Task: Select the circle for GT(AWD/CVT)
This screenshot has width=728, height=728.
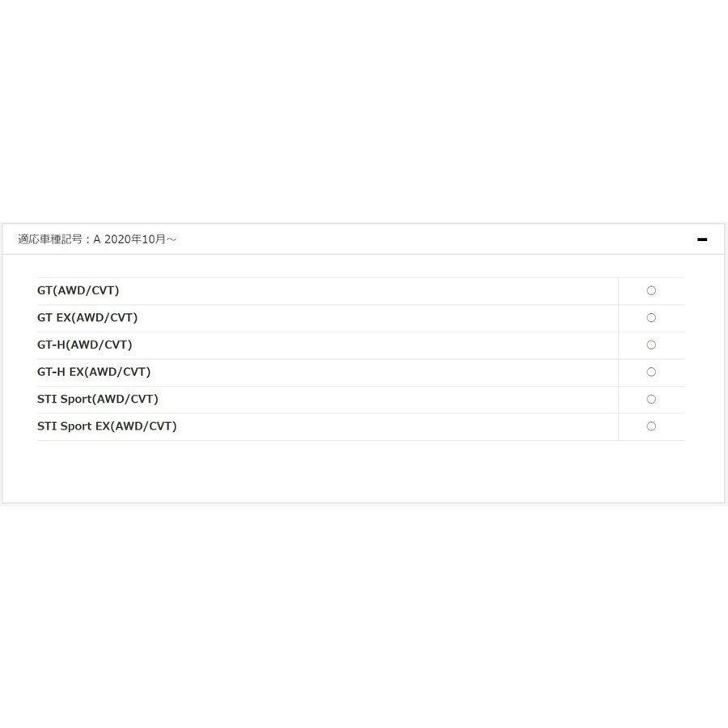Action: 651,290
